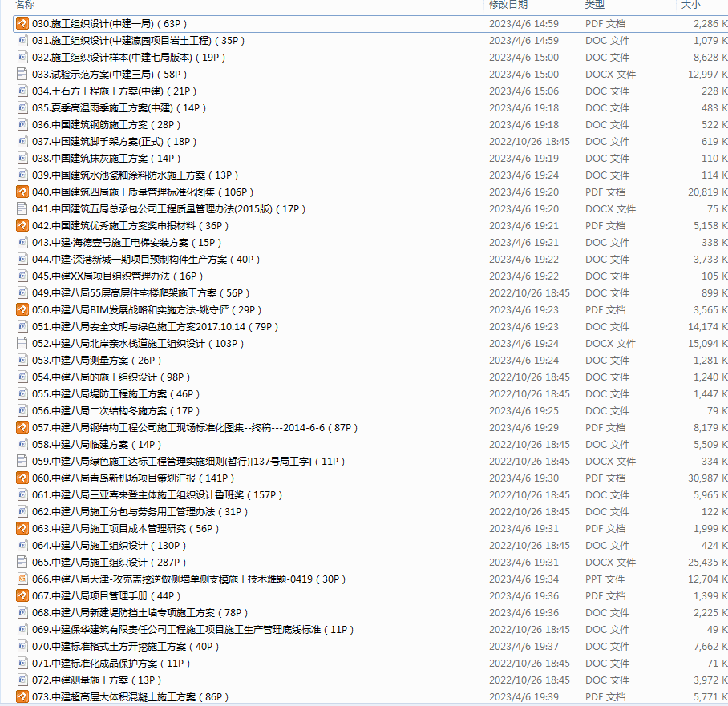Image resolution: width=728 pixels, height=706 pixels.
Task: Select file 051.中建八局安全文明与绿色施工方案
Action: [155, 326]
